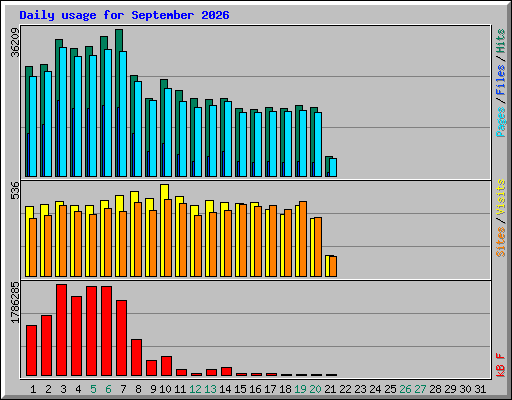The width and height of the screenshot is (512, 400).
Task: Select green weekend day label 26
Action: 405,389
